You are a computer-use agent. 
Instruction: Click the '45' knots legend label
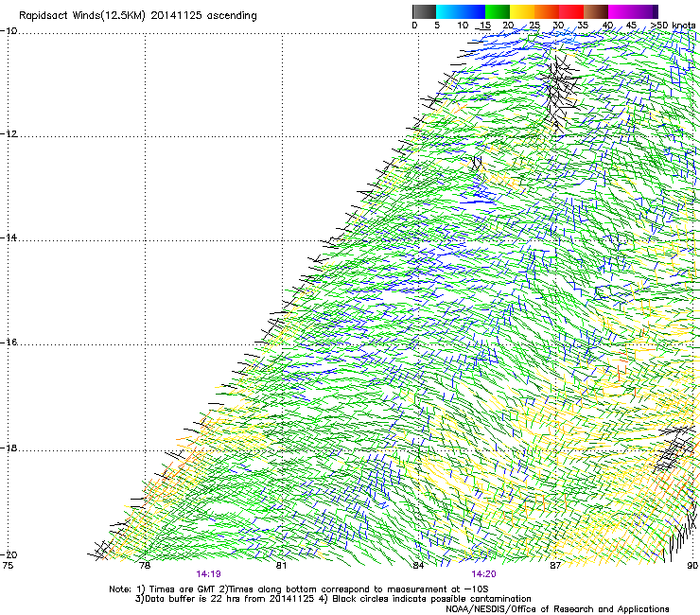pyautogui.click(x=631, y=26)
